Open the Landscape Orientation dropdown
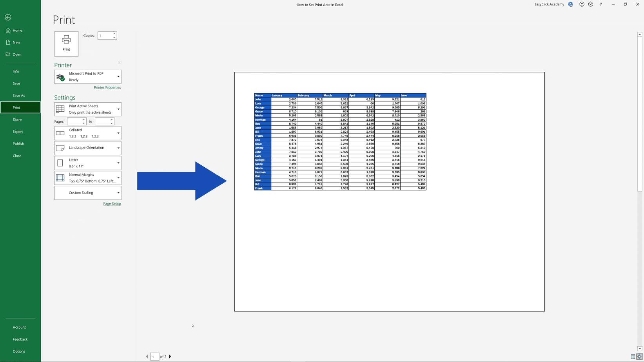This screenshot has width=644, height=362. pyautogui.click(x=118, y=148)
